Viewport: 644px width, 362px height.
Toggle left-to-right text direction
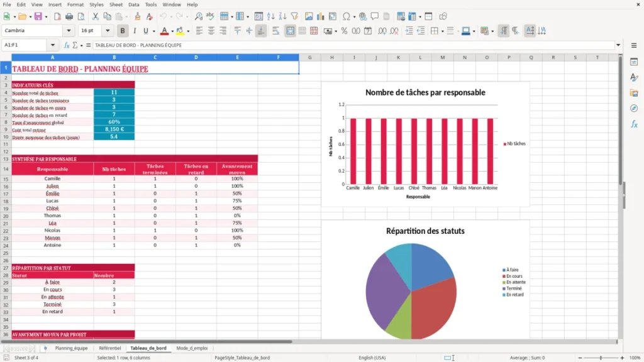[x=504, y=31]
